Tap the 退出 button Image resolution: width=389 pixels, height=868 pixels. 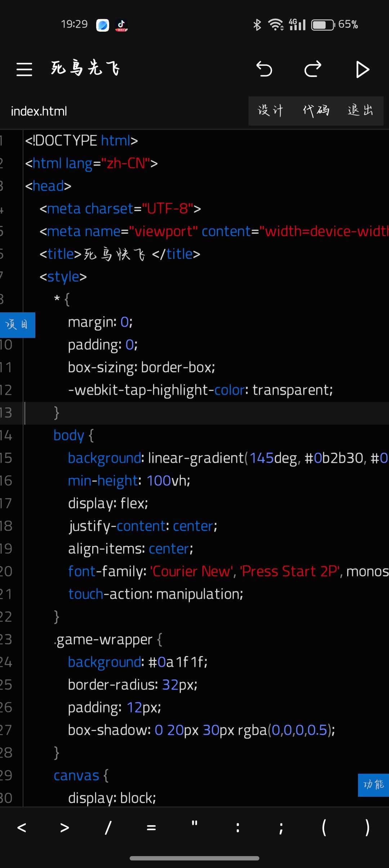(361, 111)
